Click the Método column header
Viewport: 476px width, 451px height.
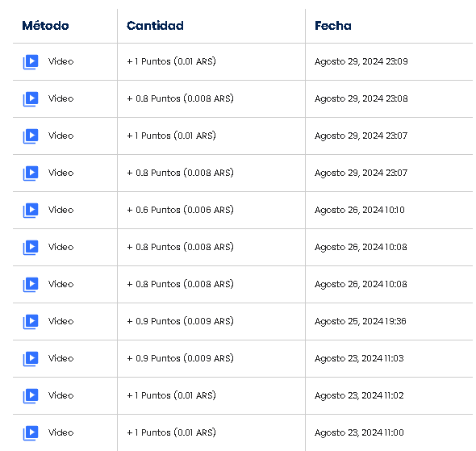(x=45, y=26)
